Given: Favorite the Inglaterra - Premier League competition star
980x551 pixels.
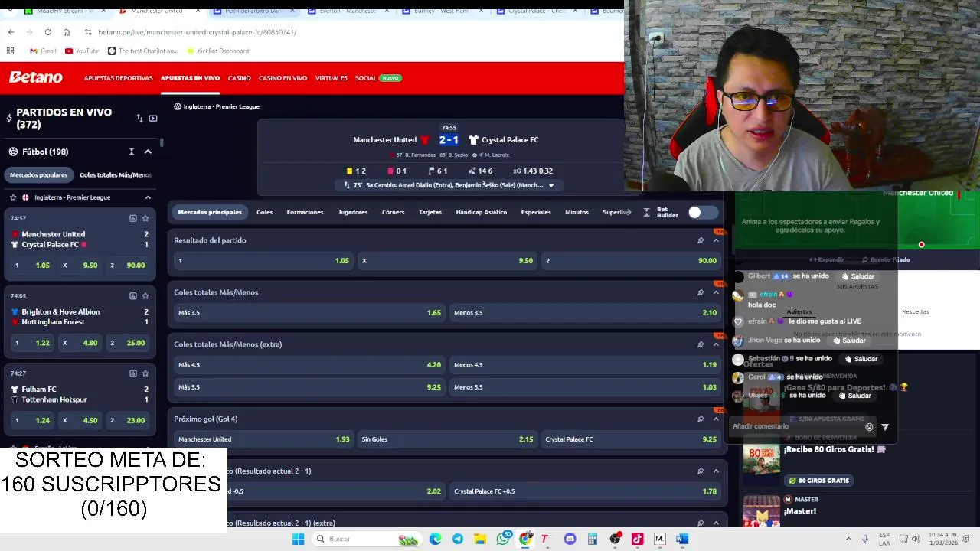Looking at the screenshot, I should click(13, 197).
